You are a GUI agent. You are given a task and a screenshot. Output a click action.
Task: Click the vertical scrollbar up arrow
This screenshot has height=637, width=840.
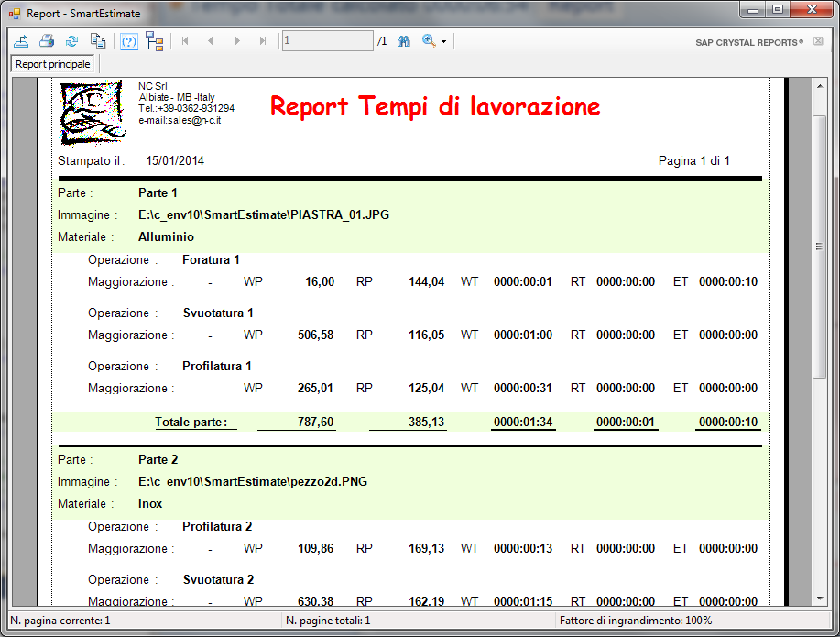pyautogui.click(x=820, y=86)
